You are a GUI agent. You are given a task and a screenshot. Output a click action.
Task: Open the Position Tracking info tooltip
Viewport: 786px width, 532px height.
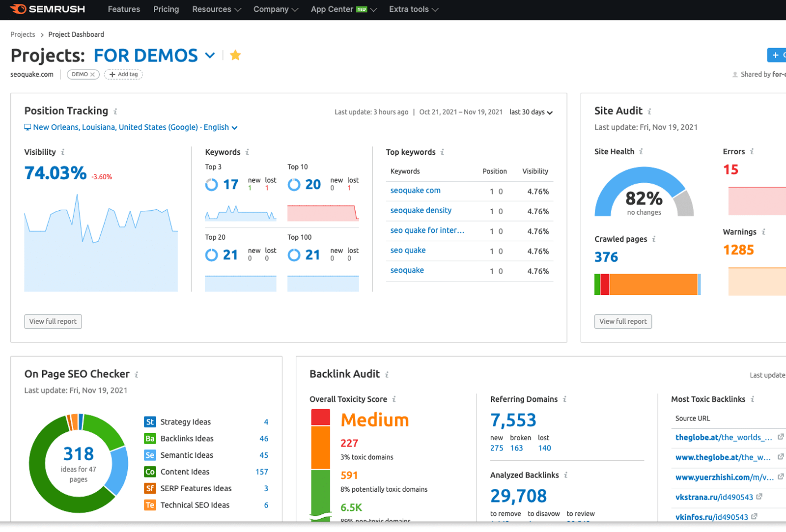114,111
